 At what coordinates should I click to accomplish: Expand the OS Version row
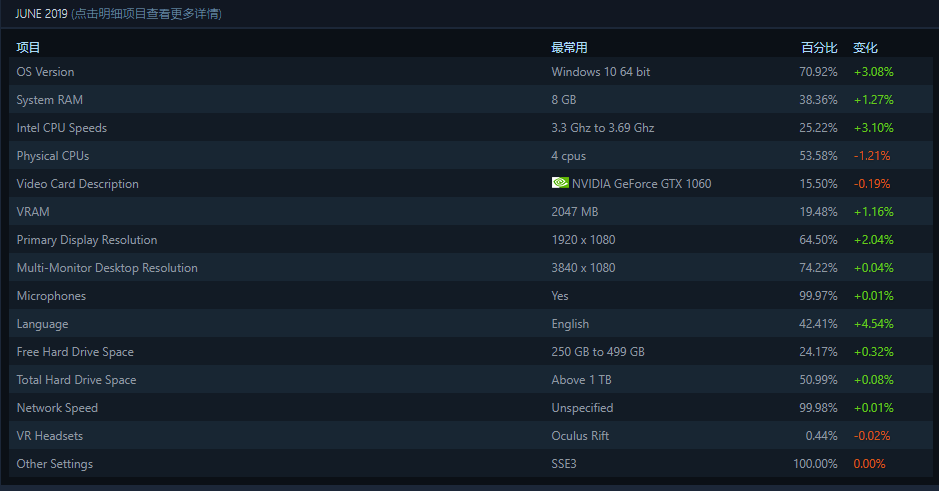point(471,71)
